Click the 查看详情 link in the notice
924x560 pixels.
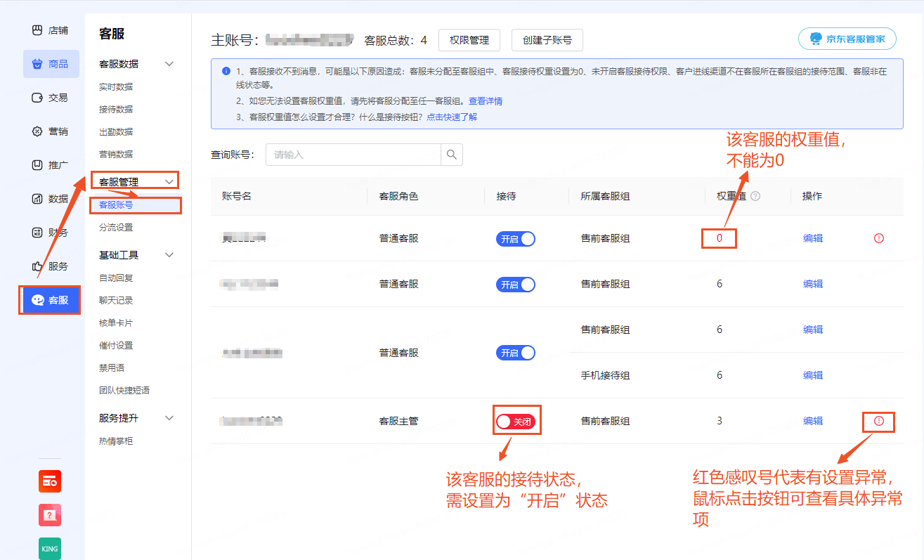click(486, 101)
